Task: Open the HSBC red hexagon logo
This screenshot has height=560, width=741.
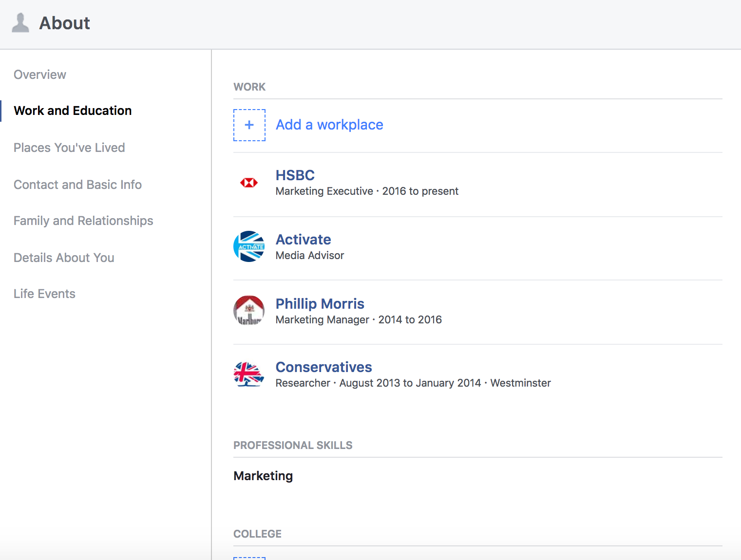Action: pos(249,183)
